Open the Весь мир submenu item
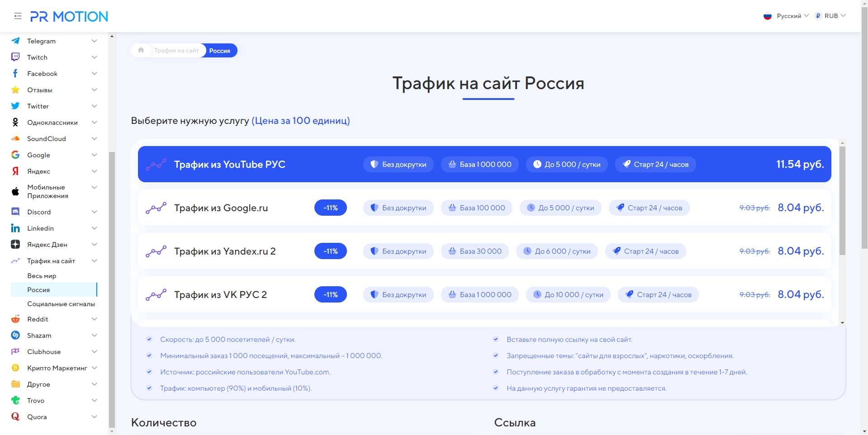Image resolution: width=868 pixels, height=435 pixels. (x=42, y=276)
